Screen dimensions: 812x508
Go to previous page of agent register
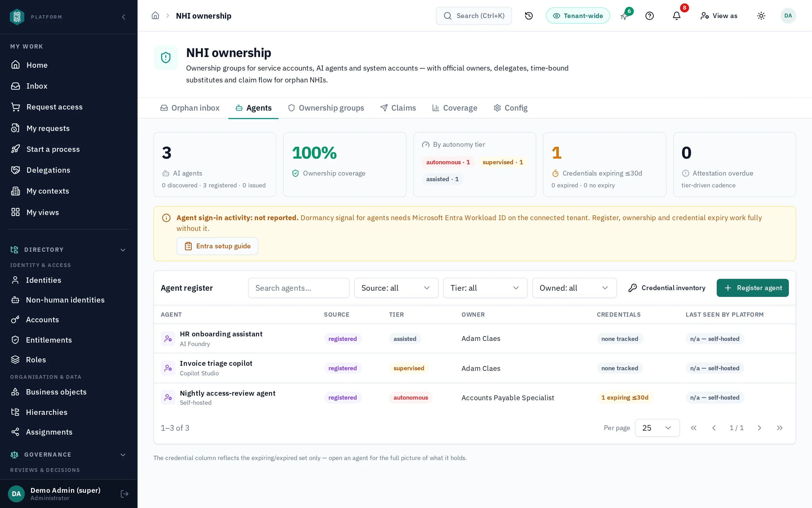pyautogui.click(x=714, y=428)
